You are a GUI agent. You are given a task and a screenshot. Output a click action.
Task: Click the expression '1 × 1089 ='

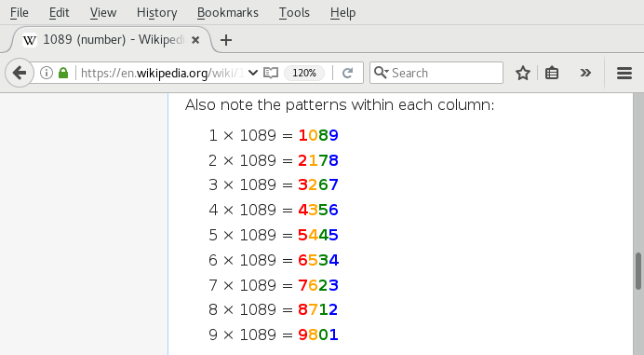pos(250,135)
